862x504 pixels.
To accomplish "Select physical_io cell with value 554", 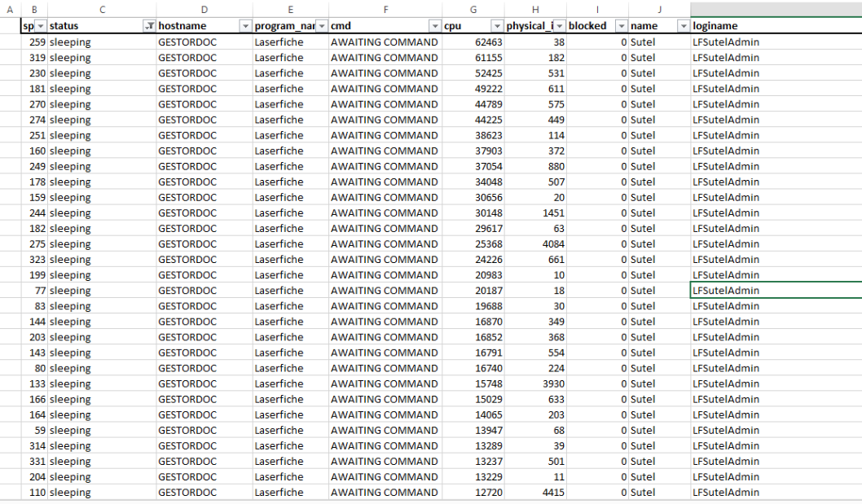I will coord(535,353).
